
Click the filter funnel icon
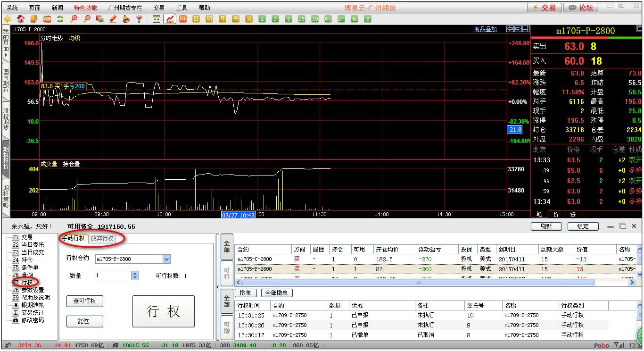coord(139,19)
